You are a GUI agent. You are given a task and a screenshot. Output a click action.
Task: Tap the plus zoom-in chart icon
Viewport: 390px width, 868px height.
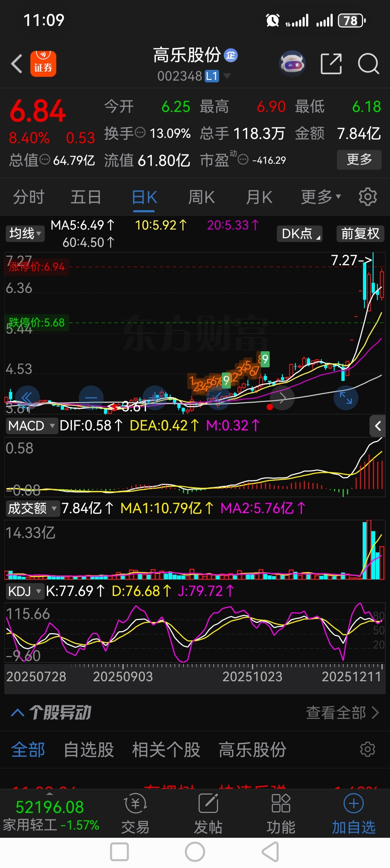(x=155, y=398)
